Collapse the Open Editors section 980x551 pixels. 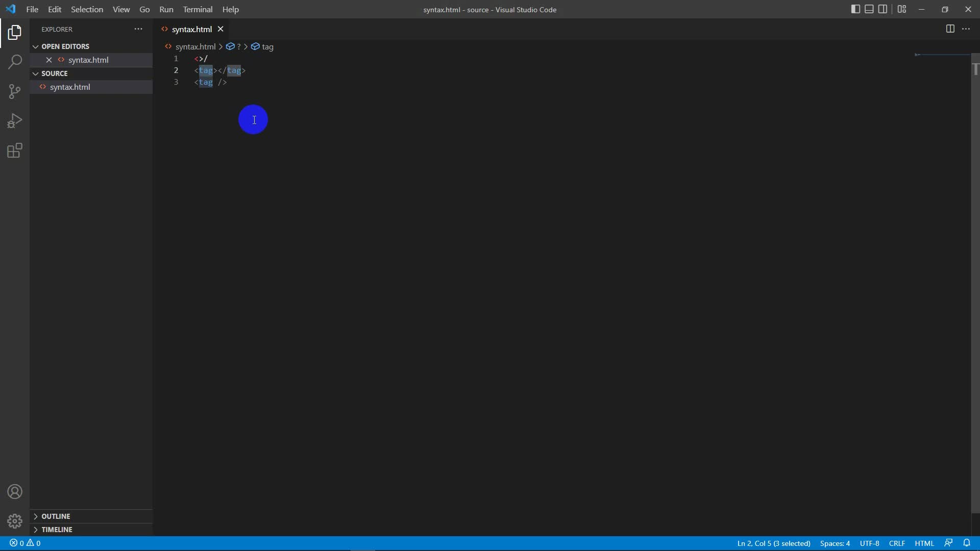[x=65, y=46]
